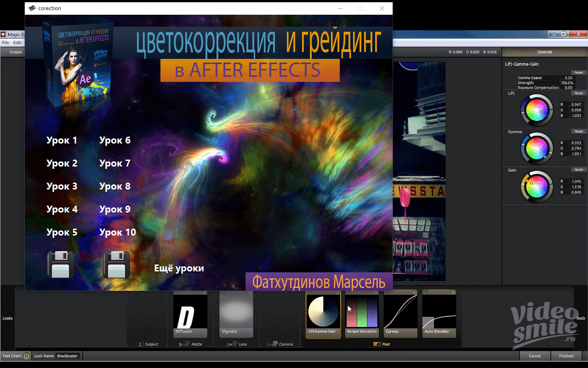Open the File menu in Magic Bullet
This screenshot has height=368, width=588.
pyautogui.click(x=6, y=42)
